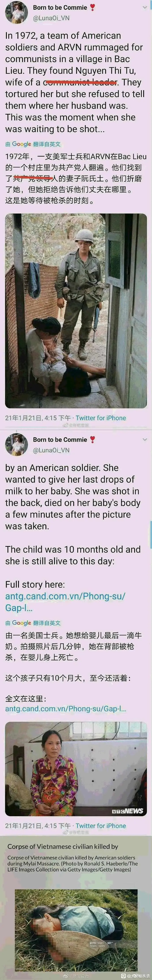Open the first tweet's soldier photo
This screenshot has width=152, height=980.
coord(76,310)
